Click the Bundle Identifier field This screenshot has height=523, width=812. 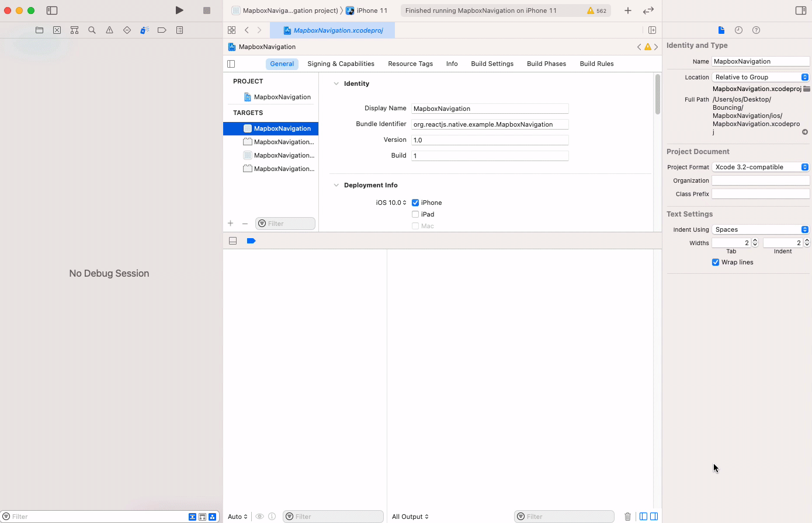pyautogui.click(x=490, y=124)
